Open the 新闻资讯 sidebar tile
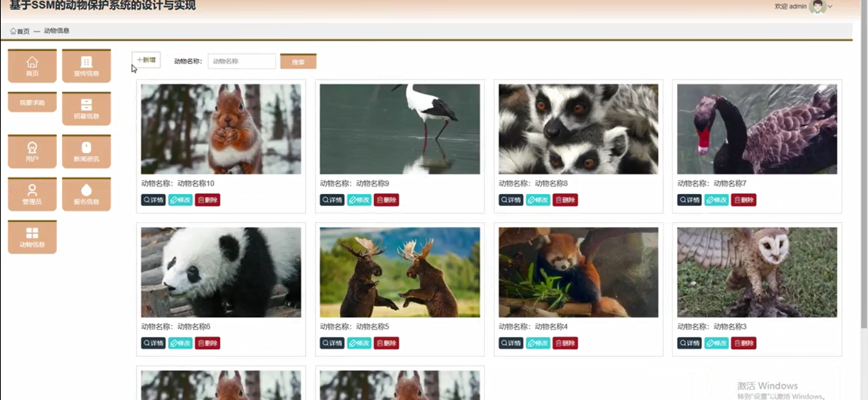 pos(86,152)
